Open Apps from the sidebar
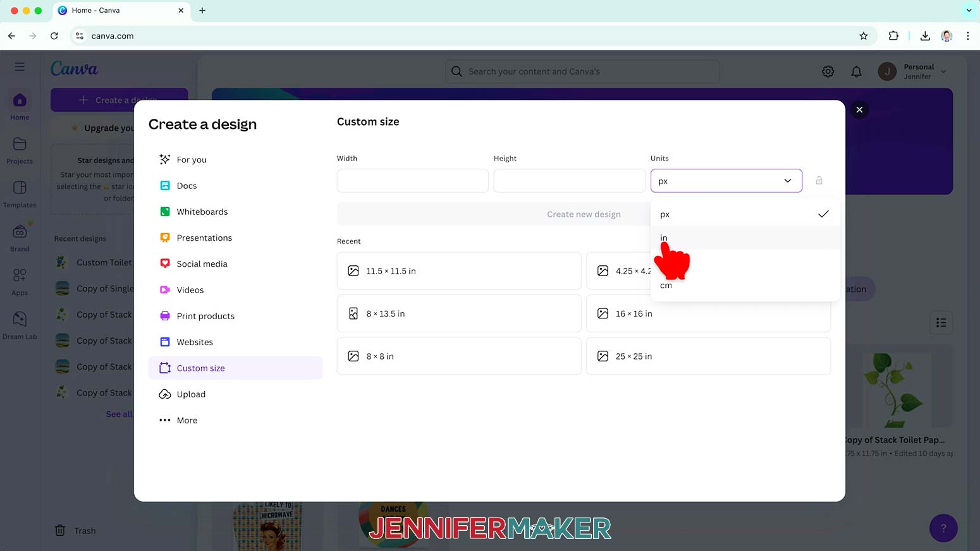 pyautogui.click(x=20, y=282)
